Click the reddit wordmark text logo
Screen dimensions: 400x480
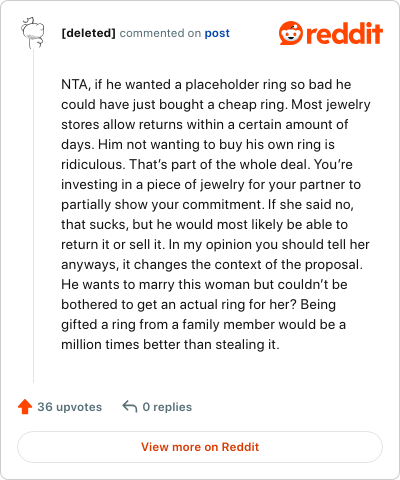click(344, 33)
